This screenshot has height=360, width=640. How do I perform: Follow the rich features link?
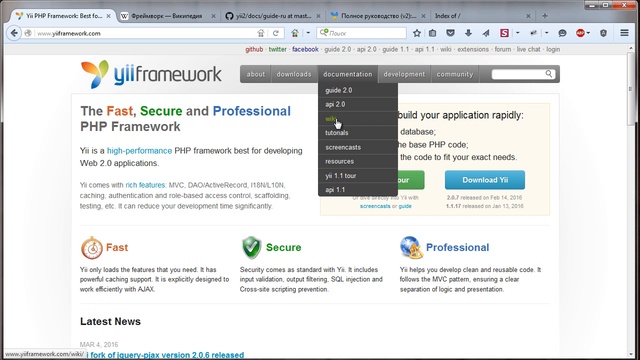point(145,185)
